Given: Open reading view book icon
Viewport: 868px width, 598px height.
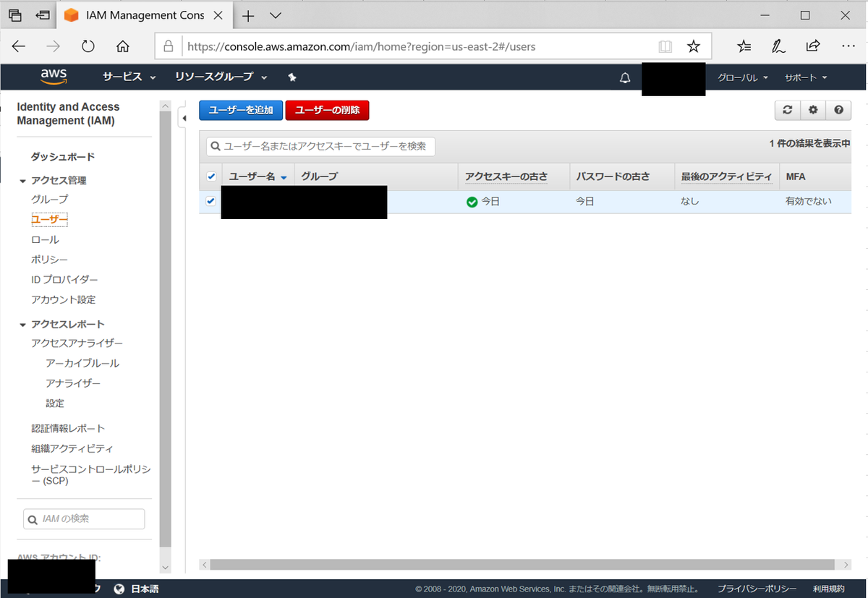Looking at the screenshot, I should (x=665, y=46).
